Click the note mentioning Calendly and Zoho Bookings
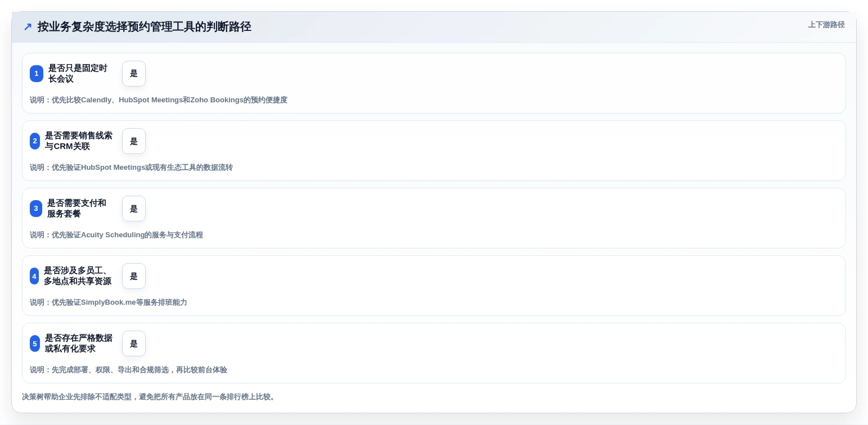Viewport: 868px width, 425px height. point(159,100)
